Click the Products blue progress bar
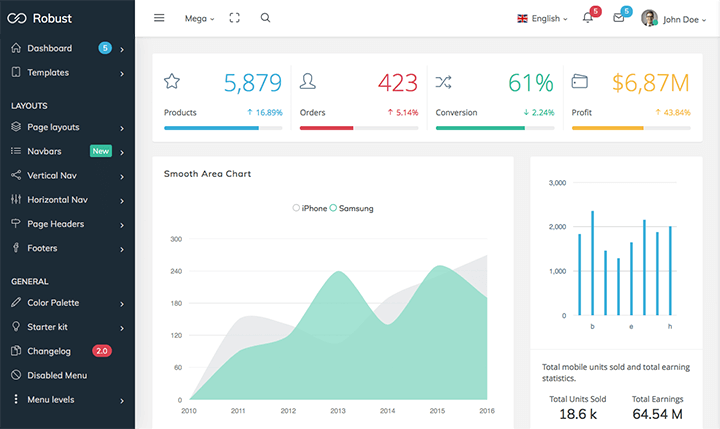 [x=211, y=128]
